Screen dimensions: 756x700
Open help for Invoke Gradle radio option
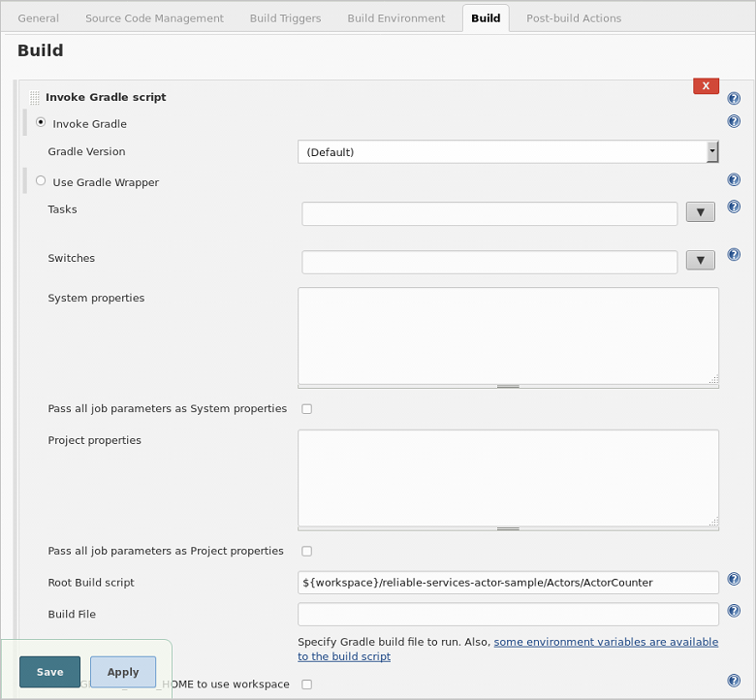click(734, 121)
